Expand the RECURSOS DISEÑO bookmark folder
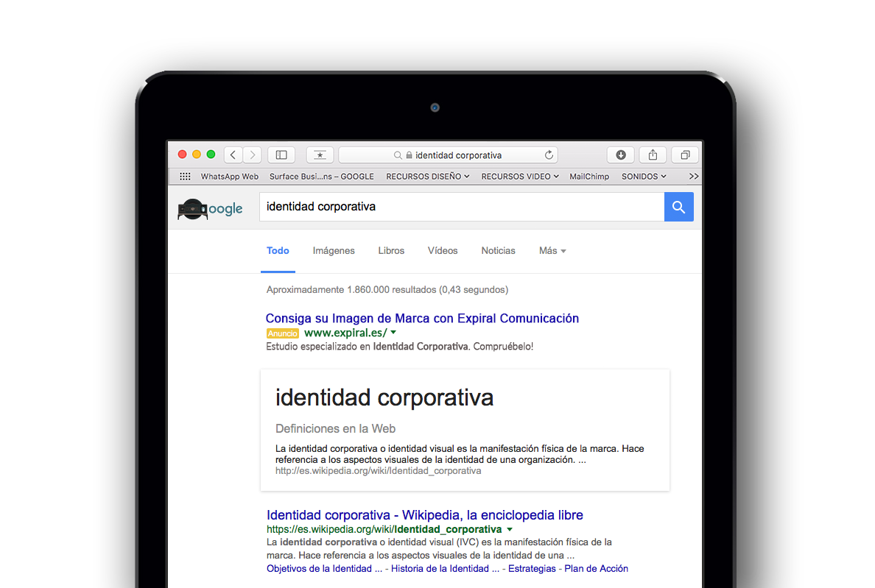Screen dimensions: 875x588 (x=427, y=177)
